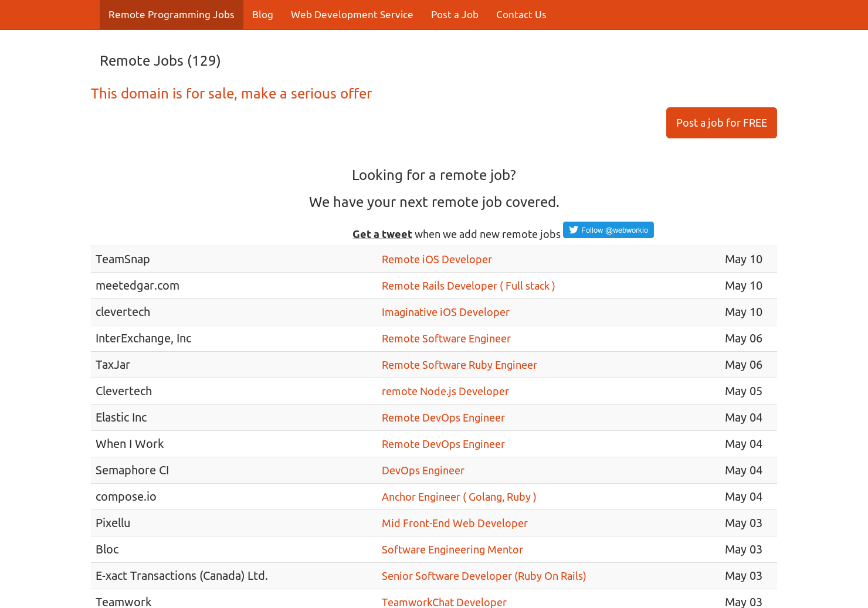868x608 pixels.
Task: Select InterExchange's Remote Software Engineer job
Action: pos(446,338)
